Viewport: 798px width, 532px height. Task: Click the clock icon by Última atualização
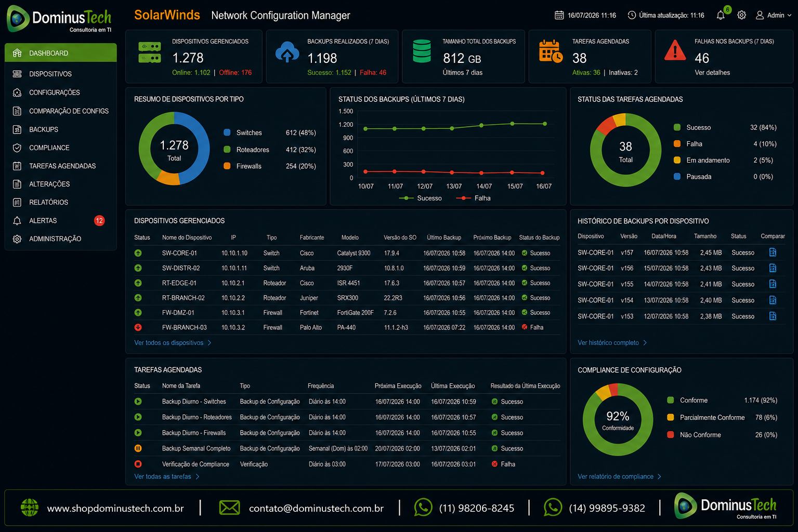pos(632,15)
